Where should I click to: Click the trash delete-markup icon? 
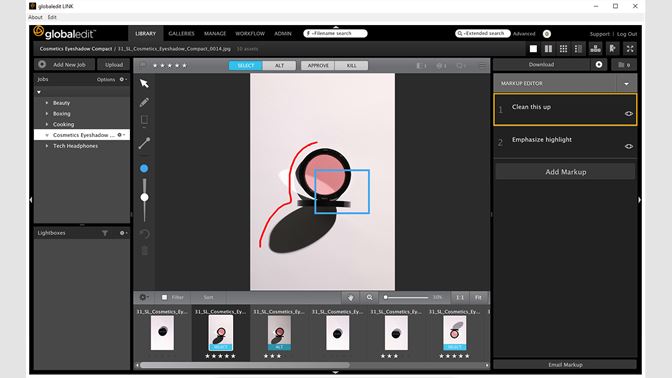[x=144, y=251]
